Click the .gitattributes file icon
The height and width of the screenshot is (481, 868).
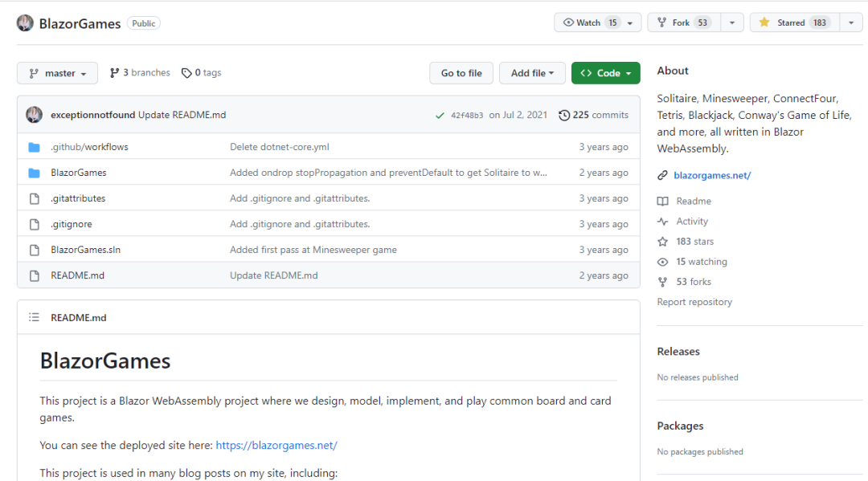35,198
